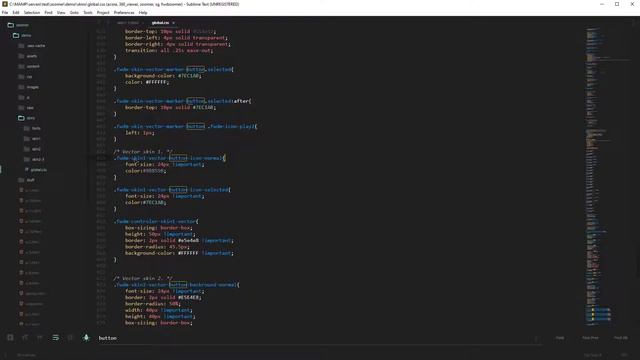Select global.css file in sidebar

(x=38, y=169)
